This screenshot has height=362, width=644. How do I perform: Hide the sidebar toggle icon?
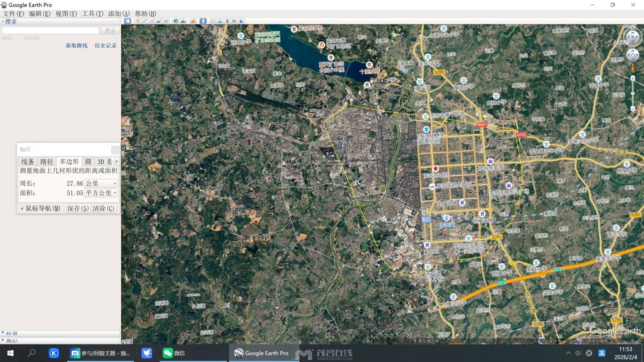pos(128,21)
